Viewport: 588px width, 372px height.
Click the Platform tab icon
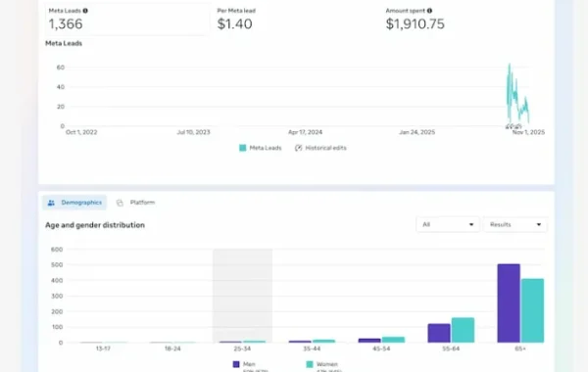120,203
